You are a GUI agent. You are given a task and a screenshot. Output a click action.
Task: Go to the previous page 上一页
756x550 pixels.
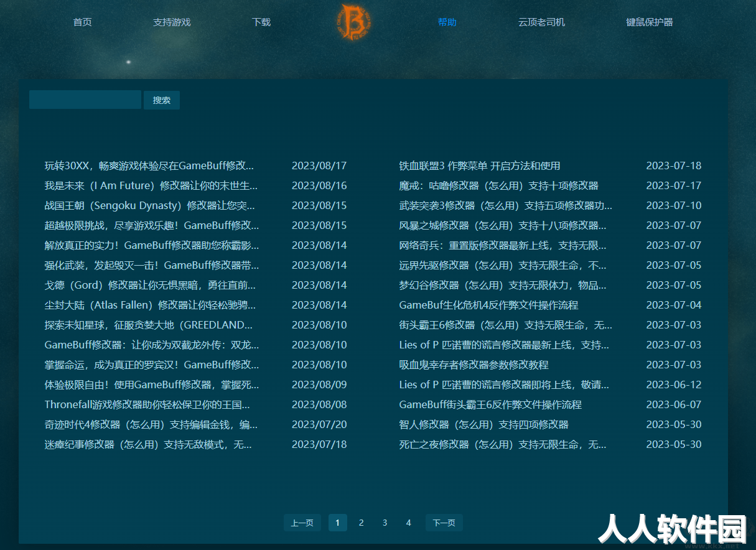point(302,523)
